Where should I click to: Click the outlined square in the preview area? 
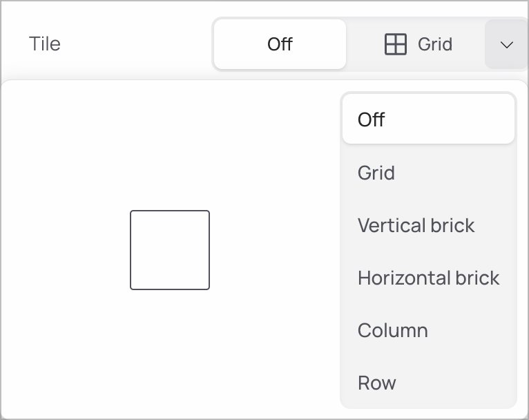[170, 250]
